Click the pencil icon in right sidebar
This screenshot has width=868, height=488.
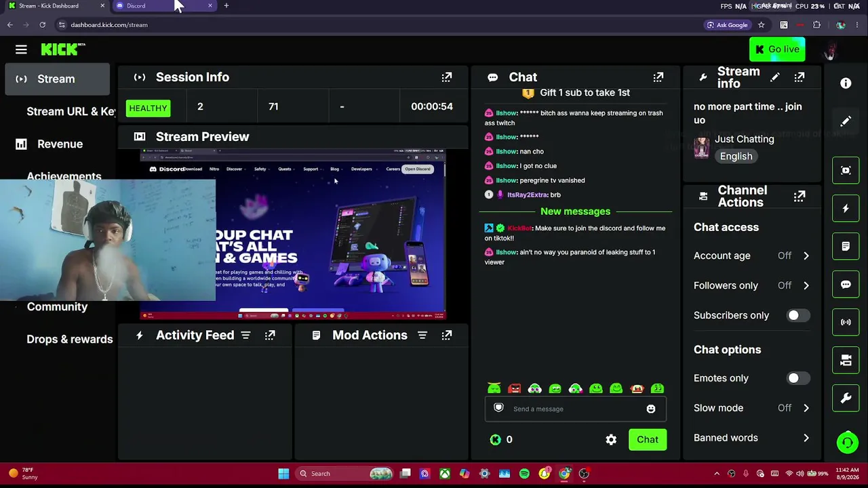click(846, 122)
